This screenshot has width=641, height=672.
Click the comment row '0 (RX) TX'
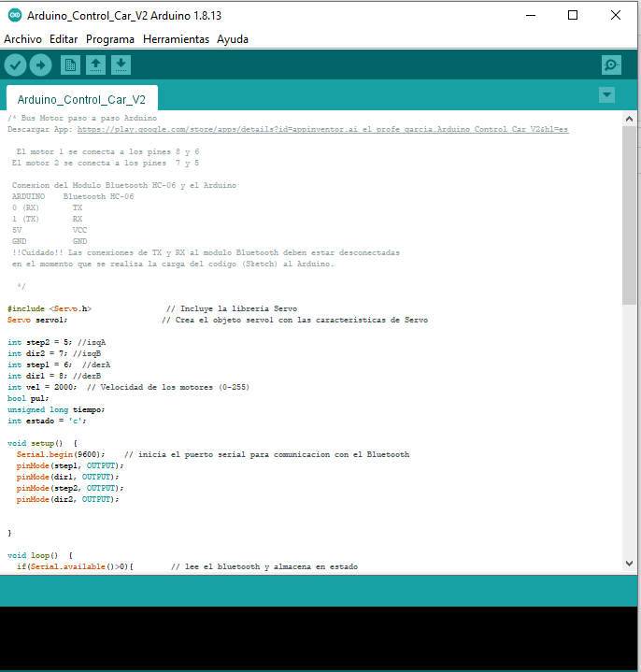pos(47,207)
